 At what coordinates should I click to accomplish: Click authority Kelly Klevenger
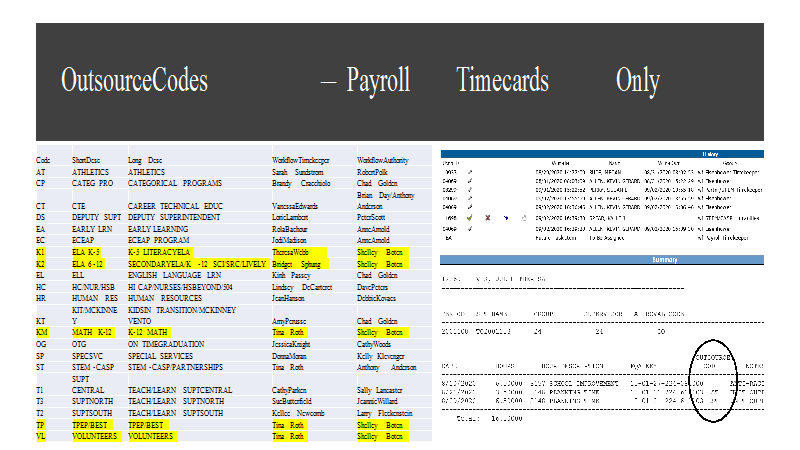(381, 356)
